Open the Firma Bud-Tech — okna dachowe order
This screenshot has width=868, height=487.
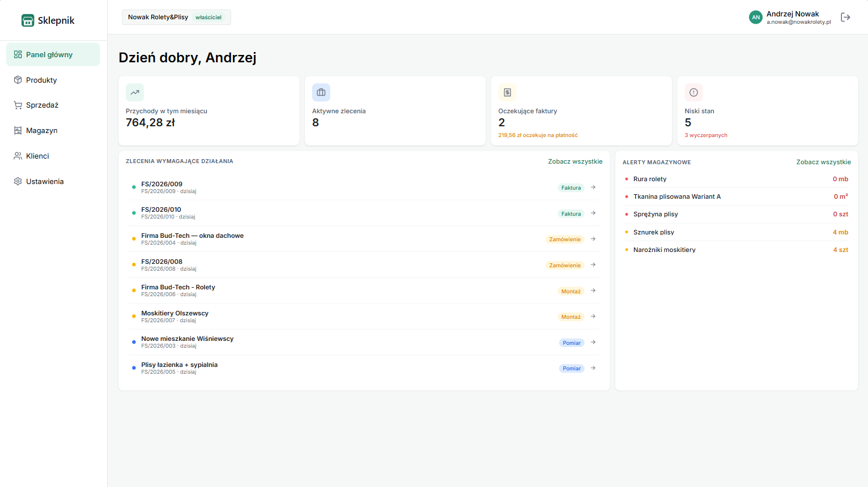(x=192, y=236)
